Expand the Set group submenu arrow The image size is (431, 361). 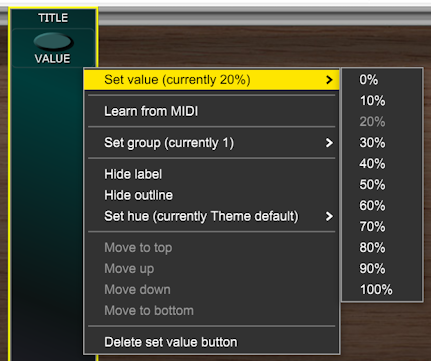[x=329, y=143]
